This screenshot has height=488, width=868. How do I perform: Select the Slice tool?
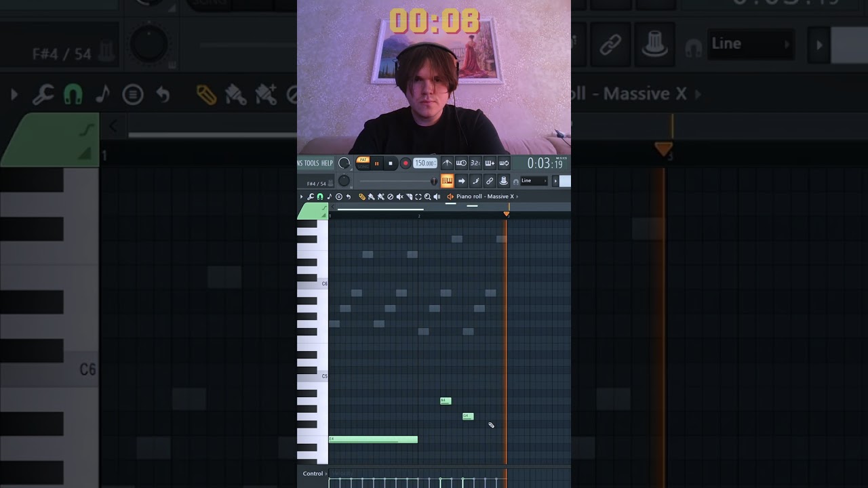click(409, 197)
